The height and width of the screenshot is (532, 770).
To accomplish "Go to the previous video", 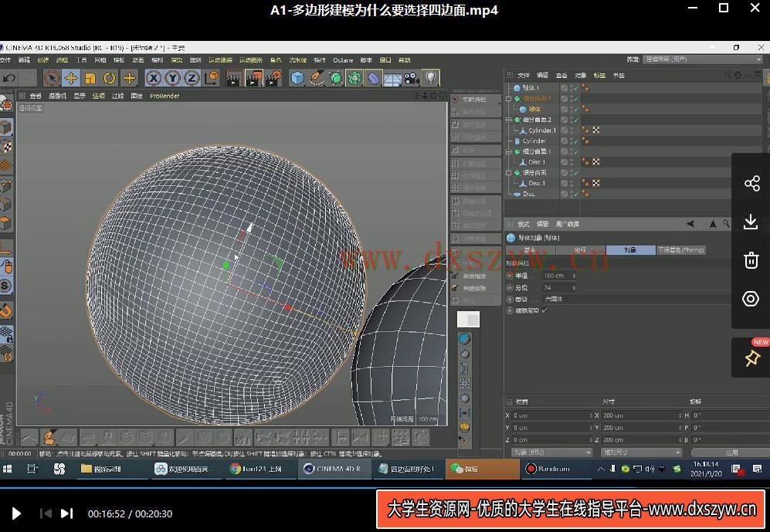I will tap(45, 513).
